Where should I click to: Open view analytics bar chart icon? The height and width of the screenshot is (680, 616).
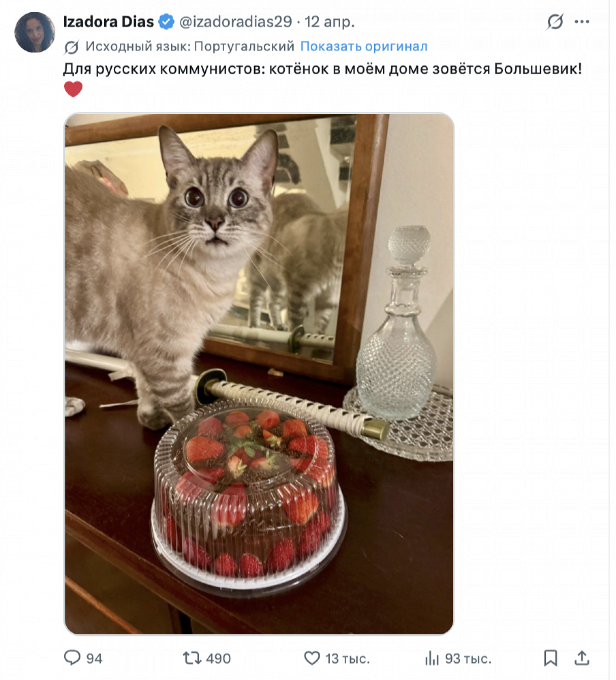pyautogui.click(x=432, y=658)
